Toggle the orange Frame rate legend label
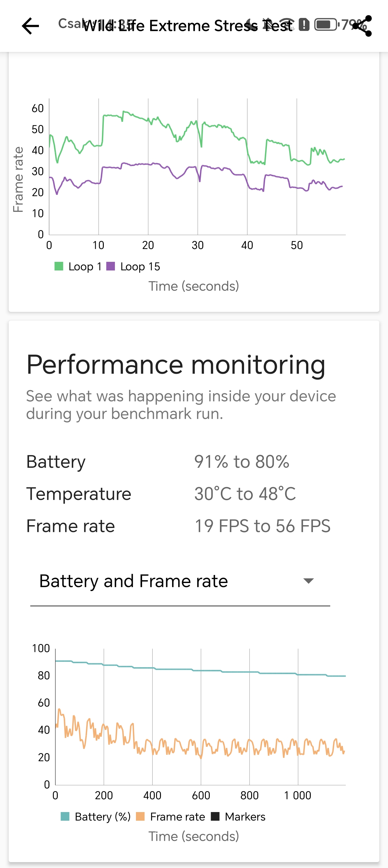 pos(178,816)
